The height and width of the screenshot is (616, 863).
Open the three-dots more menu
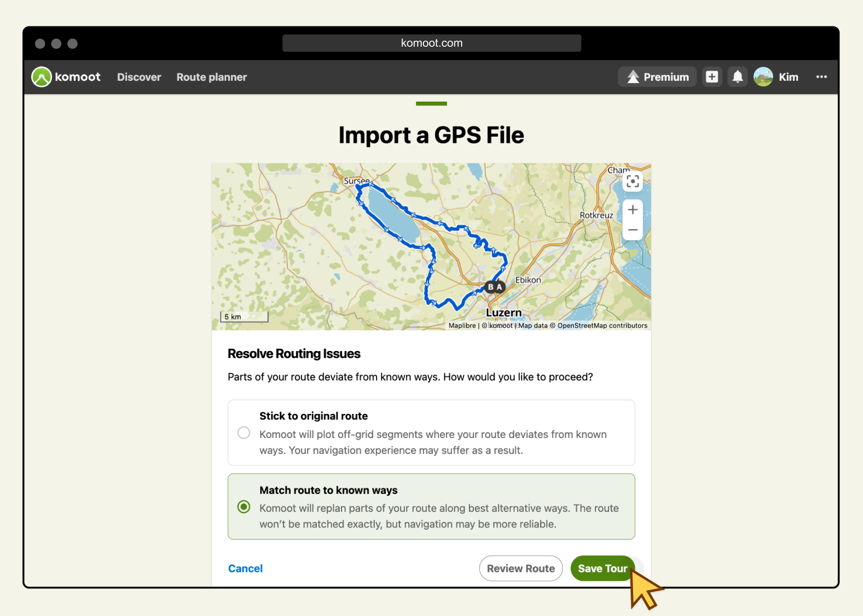[821, 77]
